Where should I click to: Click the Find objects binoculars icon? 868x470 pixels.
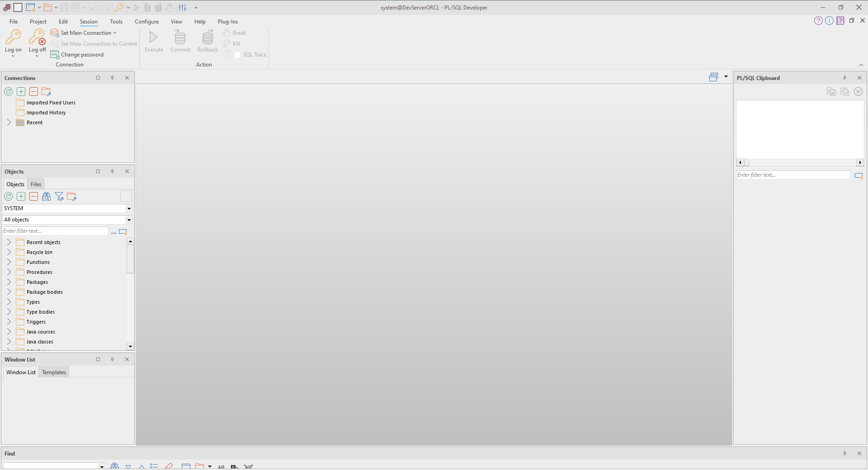click(x=46, y=197)
